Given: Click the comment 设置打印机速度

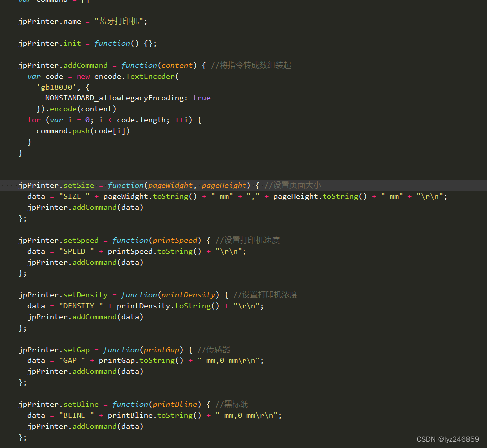Looking at the screenshot, I should coord(247,240).
